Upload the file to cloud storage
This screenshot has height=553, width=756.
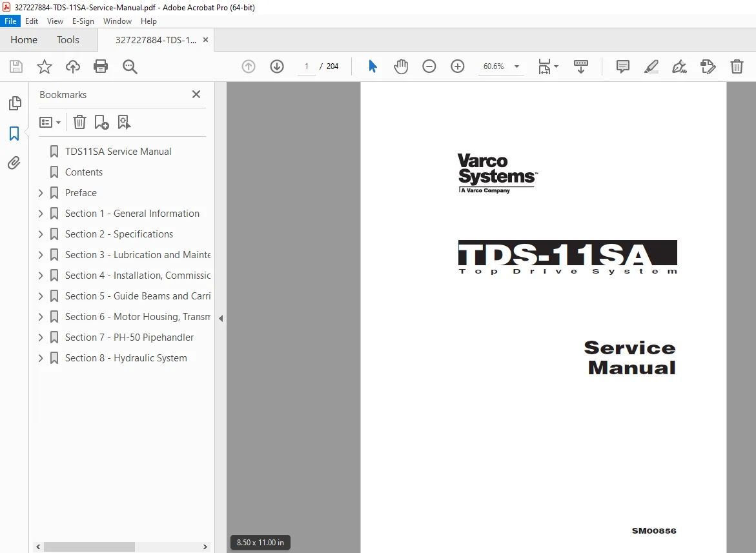73,66
